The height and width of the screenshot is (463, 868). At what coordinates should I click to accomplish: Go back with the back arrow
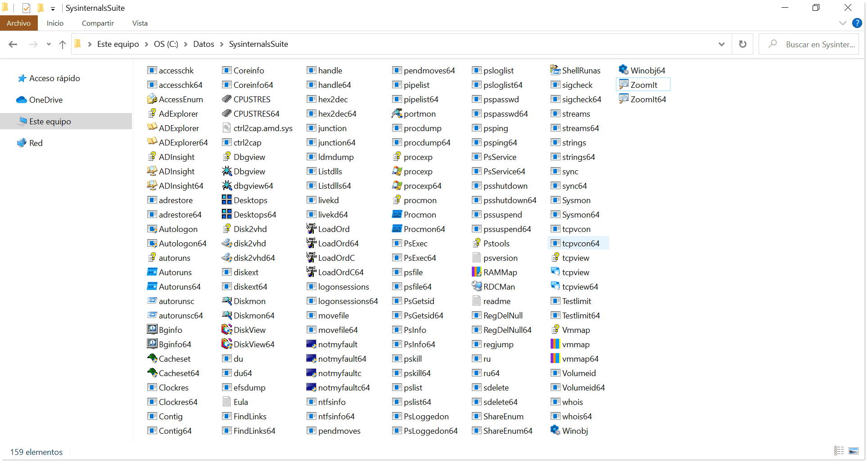[x=13, y=44]
